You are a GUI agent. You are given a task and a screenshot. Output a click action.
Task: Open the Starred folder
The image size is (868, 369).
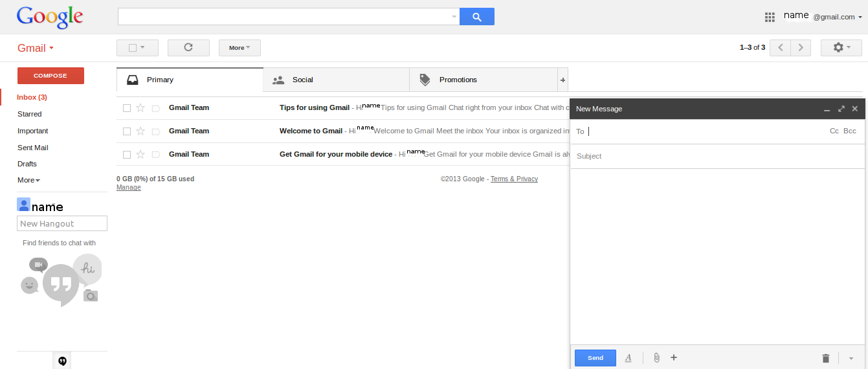coord(30,114)
